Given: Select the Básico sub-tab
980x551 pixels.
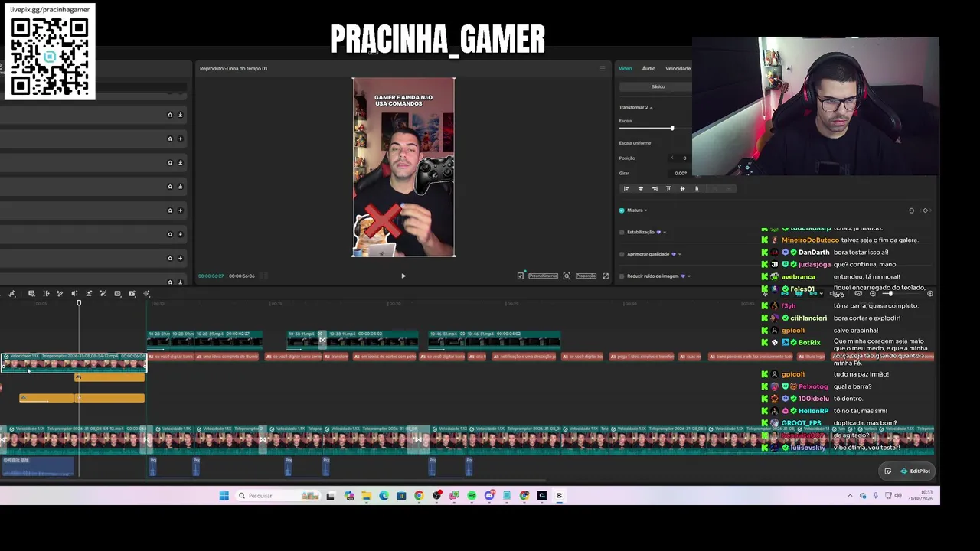Looking at the screenshot, I should pyautogui.click(x=658, y=86).
